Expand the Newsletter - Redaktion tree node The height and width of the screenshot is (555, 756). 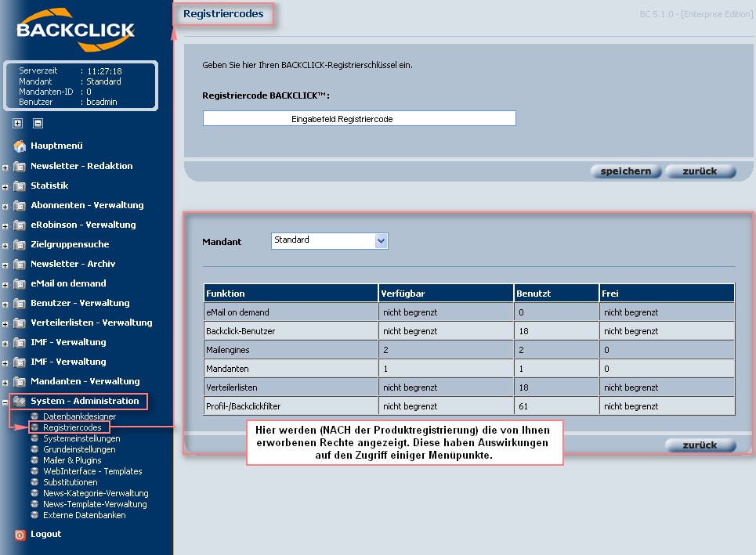click(5, 167)
